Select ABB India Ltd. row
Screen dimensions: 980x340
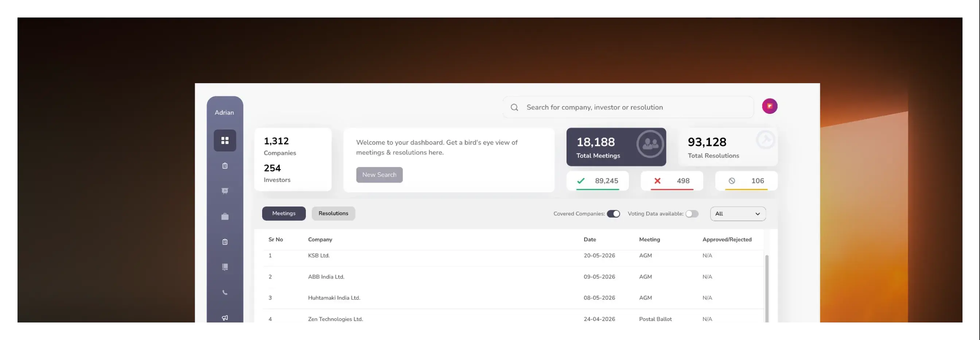pos(513,277)
